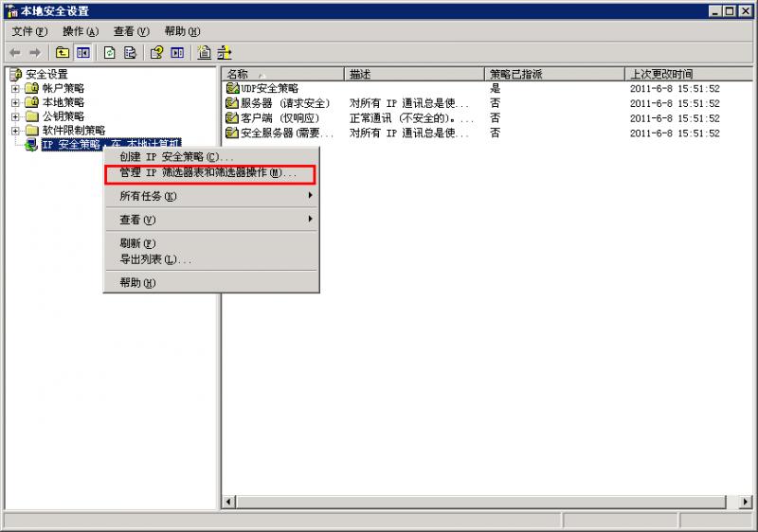Toggle the Show/Hide Console Tree icon

82,52
